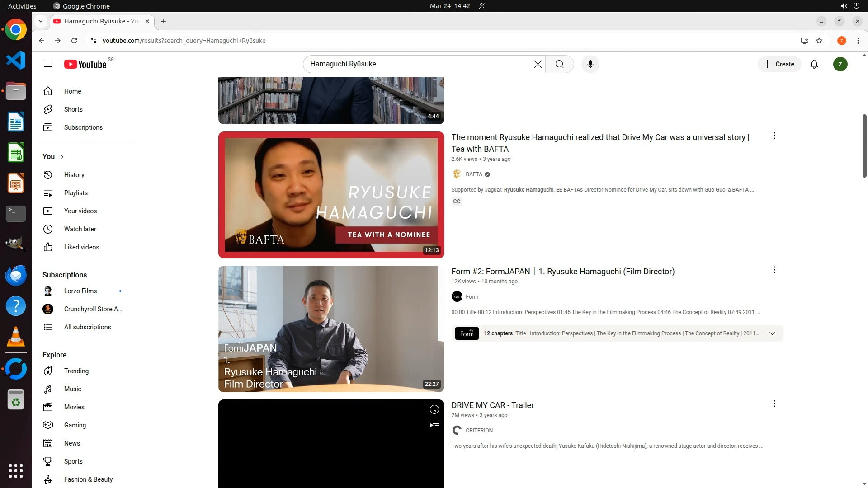Open the hamburger guide menu
The width and height of the screenshot is (868, 488).
[x=48, y=64]
